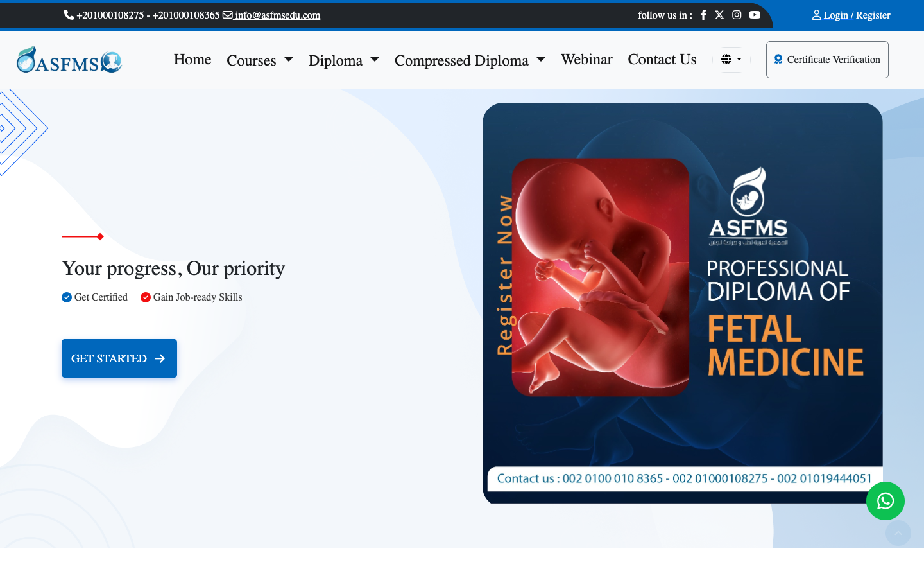Expand the Courses dropdown menu

(x=260, y=60)
